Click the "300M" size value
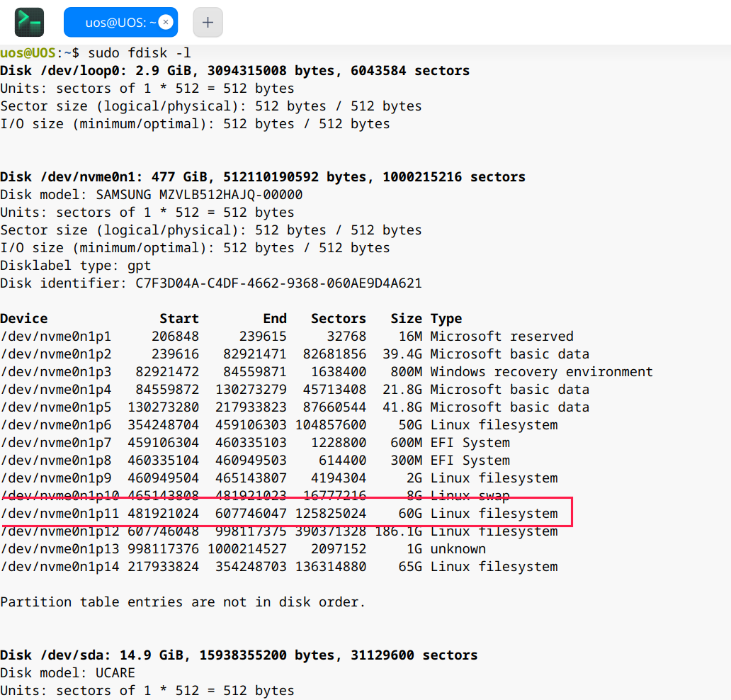The image size is (731, 700). [x=407, y=461]
